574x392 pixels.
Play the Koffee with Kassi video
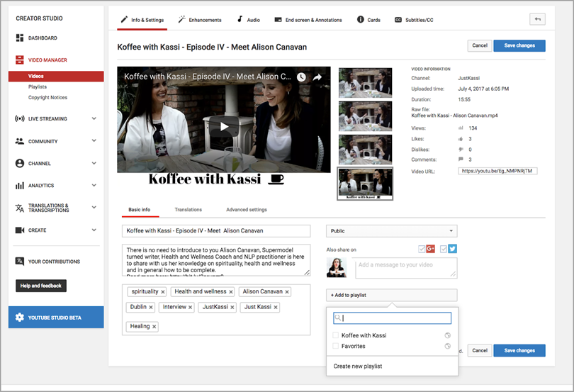tap(224, 127)
